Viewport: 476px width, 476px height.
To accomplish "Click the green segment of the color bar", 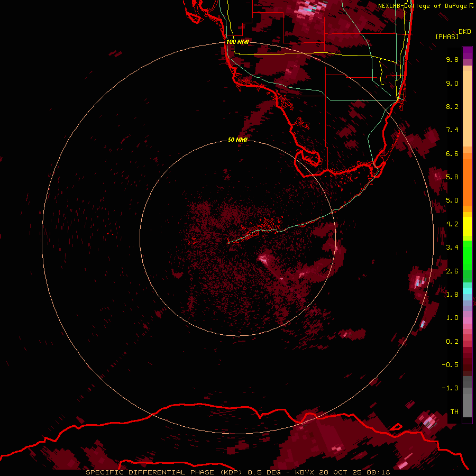I will tap(467, 261).
